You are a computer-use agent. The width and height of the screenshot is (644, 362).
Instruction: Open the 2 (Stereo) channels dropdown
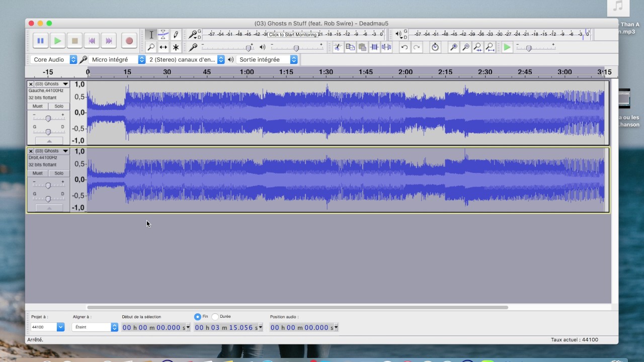coord(186,59)
